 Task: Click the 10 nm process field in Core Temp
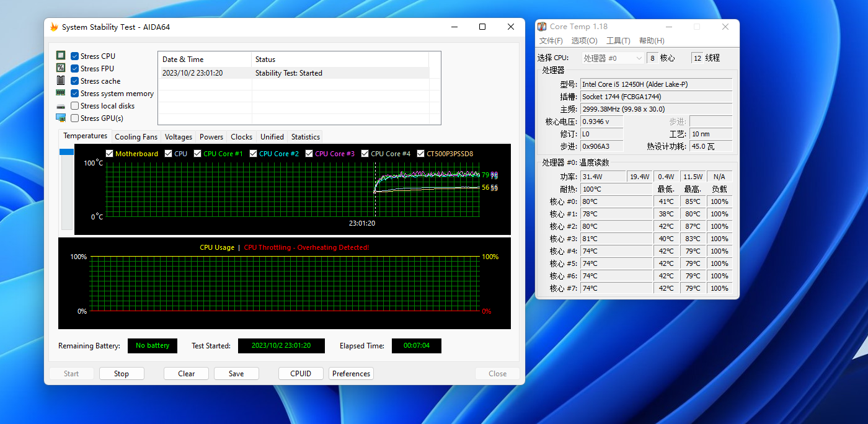click(x=711, y=134)
